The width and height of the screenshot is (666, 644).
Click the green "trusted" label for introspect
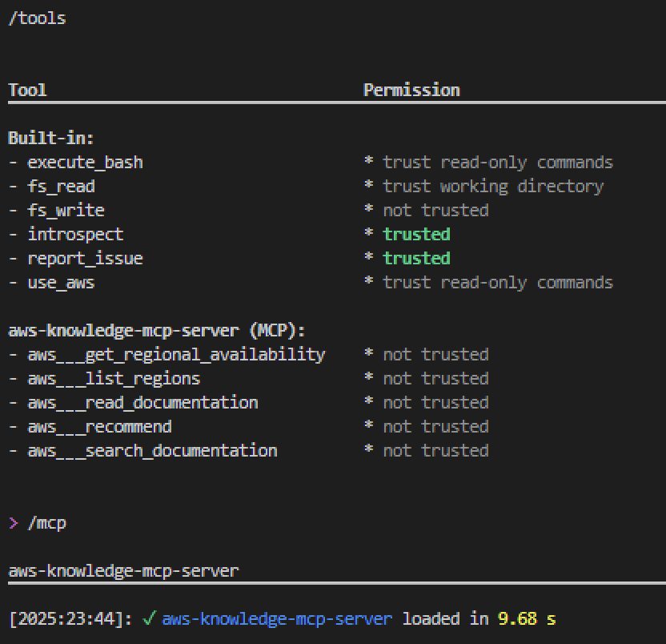point(417,235)
